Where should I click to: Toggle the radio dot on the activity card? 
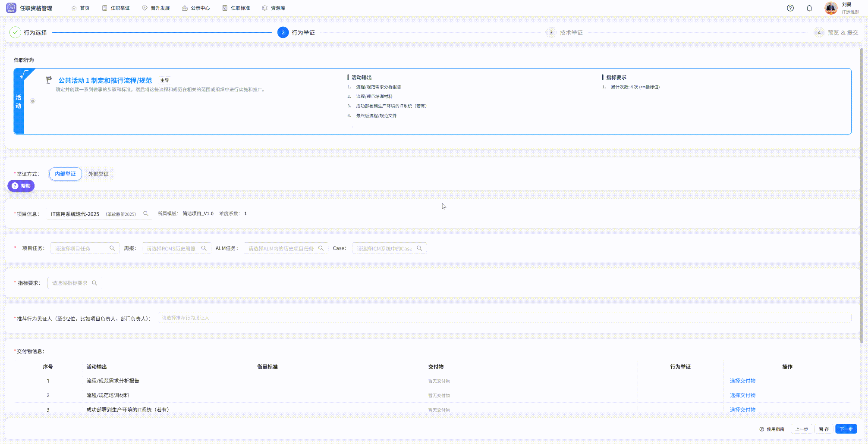tap(33, 101)
